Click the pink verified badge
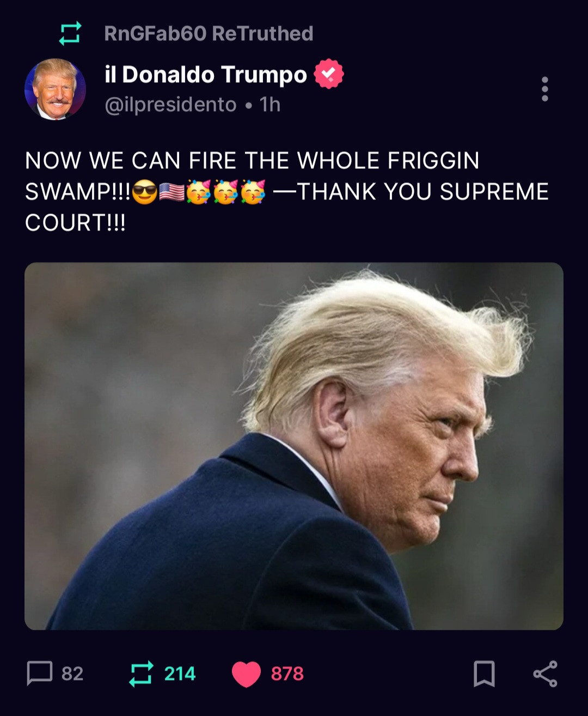The height and width of the screenshot is (716, 588). tap(329, 74)
